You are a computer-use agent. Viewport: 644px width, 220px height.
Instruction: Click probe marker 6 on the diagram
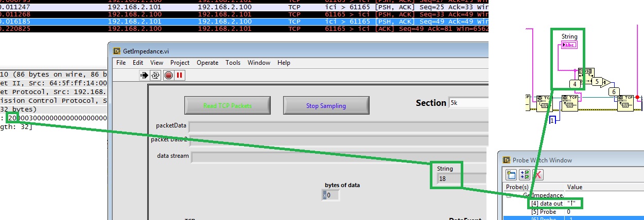coord(614,91)
